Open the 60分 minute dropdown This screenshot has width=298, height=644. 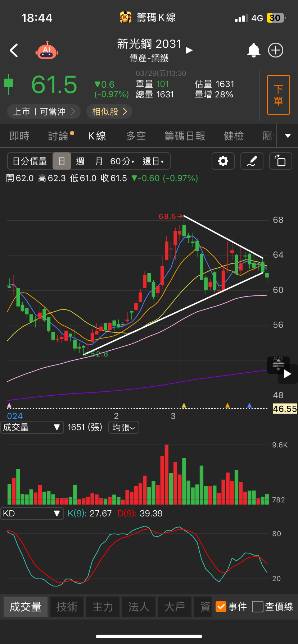[122, 161]
